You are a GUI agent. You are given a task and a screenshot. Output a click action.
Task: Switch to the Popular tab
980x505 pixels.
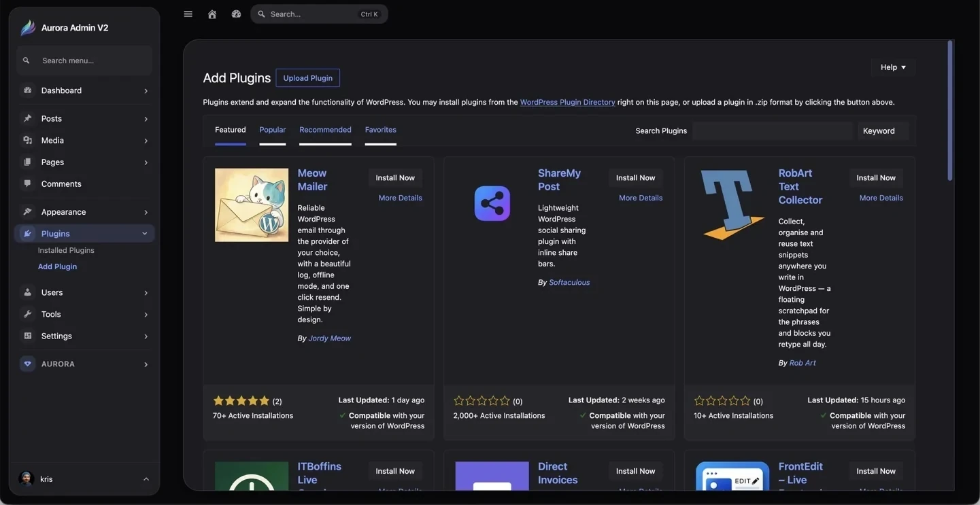click(x=273, y=130)
